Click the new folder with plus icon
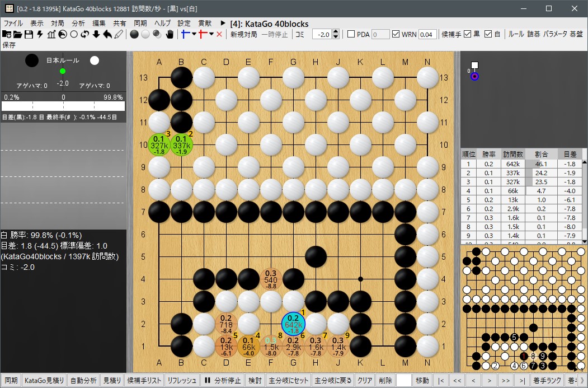The image size is (588, 388). pyautogui.click(x=6, y=35)
